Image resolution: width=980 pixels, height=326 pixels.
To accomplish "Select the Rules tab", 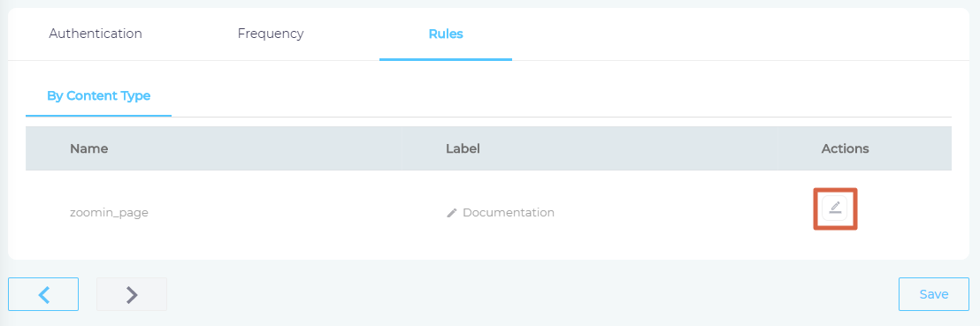I will pos(446,34).
